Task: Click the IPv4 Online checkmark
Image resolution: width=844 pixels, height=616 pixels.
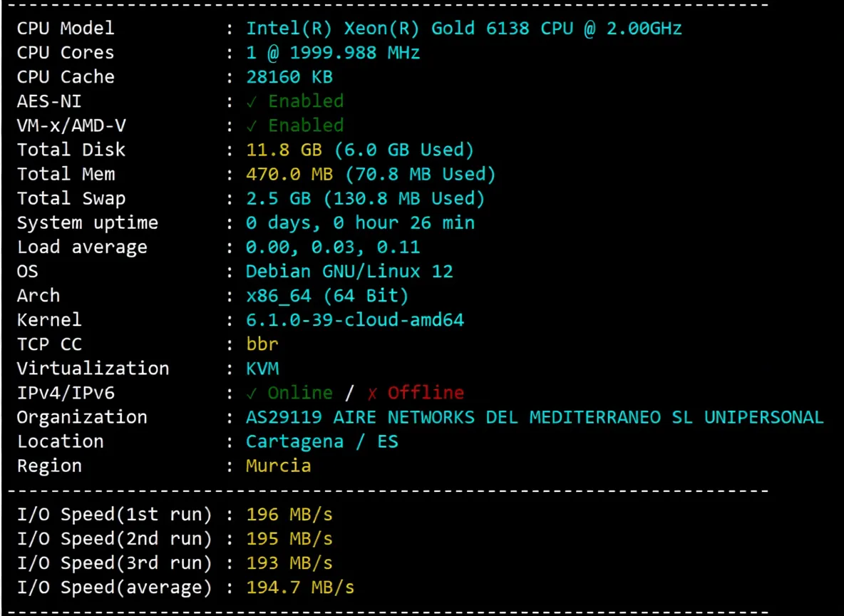Action: 252,392
